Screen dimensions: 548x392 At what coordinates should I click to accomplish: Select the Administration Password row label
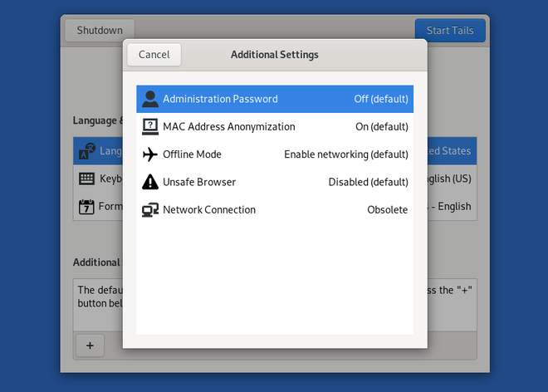tap(220, 99)
